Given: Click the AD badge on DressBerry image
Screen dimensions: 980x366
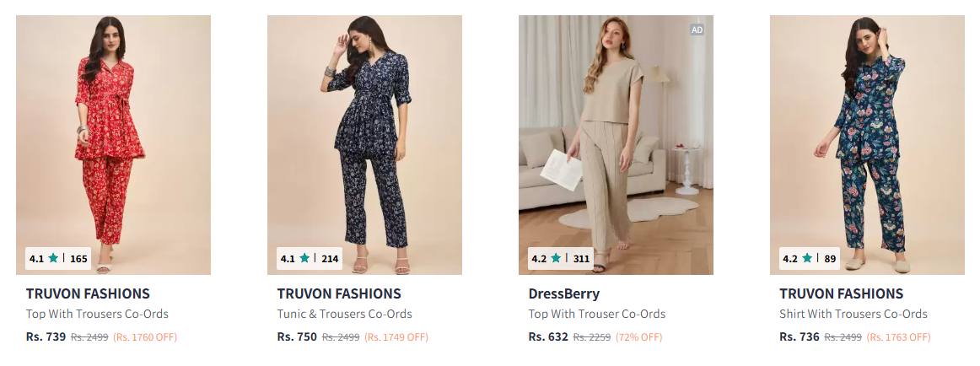Looking at the screenshot, I should tap(697, 30).
